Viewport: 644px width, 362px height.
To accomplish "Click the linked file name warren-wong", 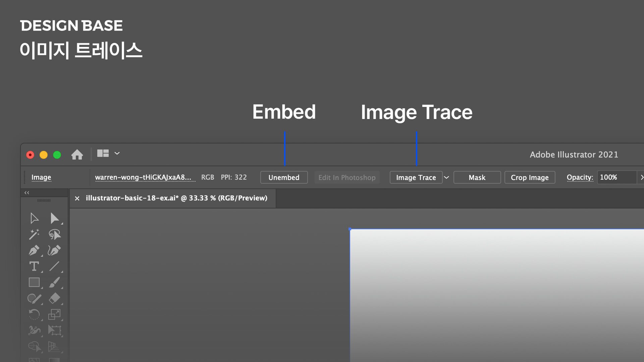I will (145, 177).
